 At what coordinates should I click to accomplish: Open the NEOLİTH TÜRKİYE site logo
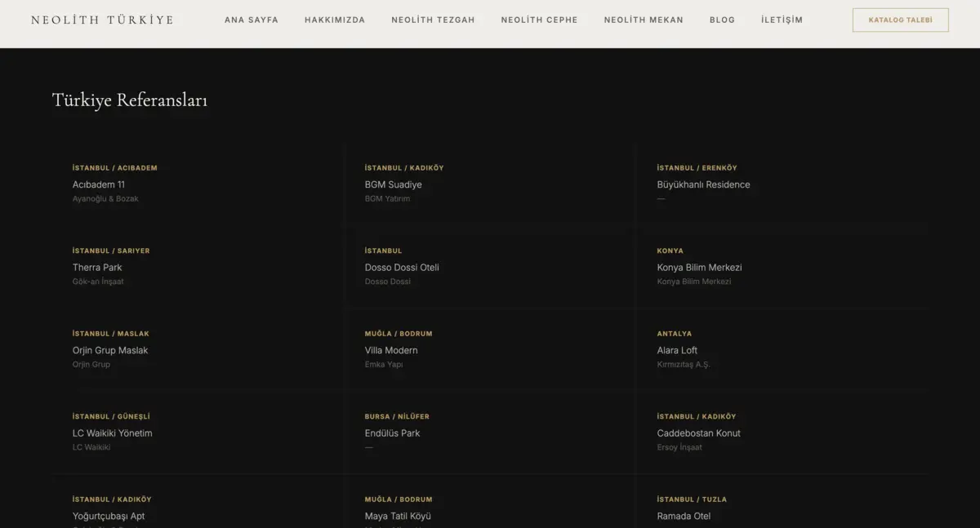pyautogui.click(x=102, y=20)
